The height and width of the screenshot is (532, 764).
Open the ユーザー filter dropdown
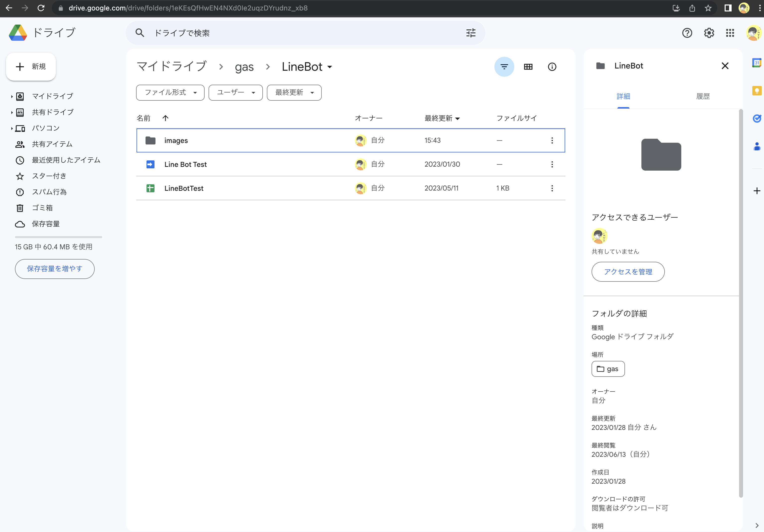point(235,92)
